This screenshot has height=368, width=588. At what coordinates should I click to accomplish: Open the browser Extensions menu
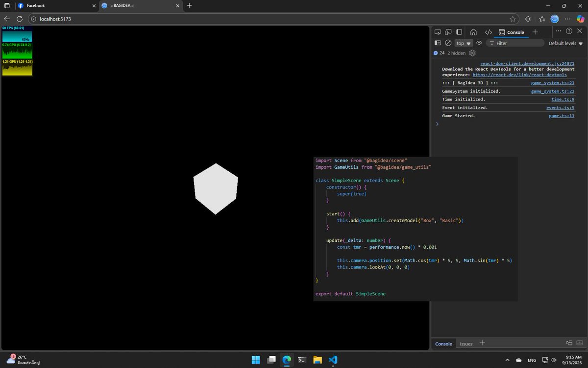(528, 19)
